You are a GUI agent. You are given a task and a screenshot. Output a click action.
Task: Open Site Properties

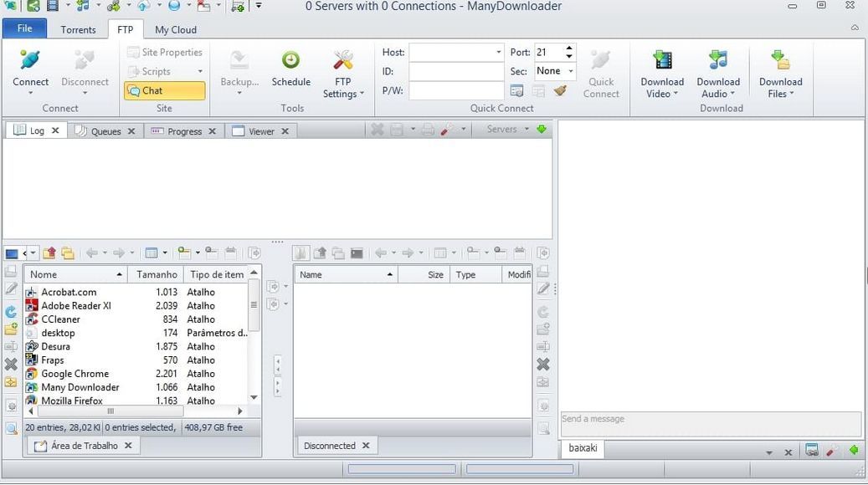click(165, 52)
